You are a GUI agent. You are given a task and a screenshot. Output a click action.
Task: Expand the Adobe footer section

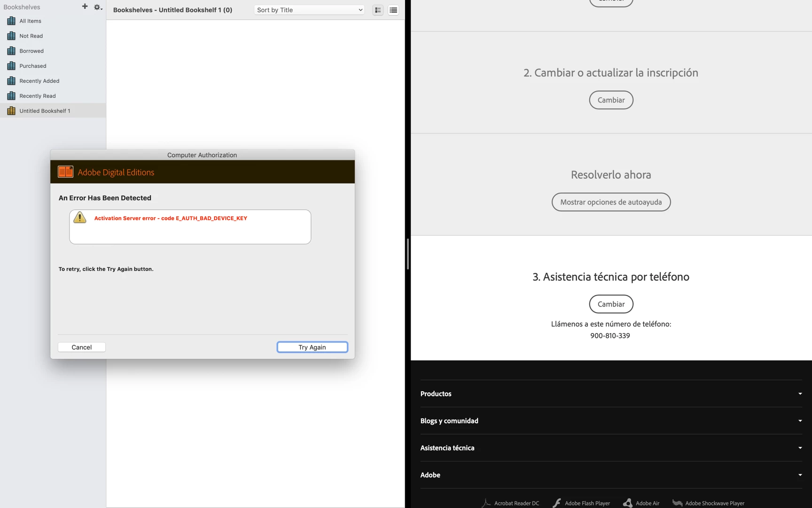coord(611,475)
